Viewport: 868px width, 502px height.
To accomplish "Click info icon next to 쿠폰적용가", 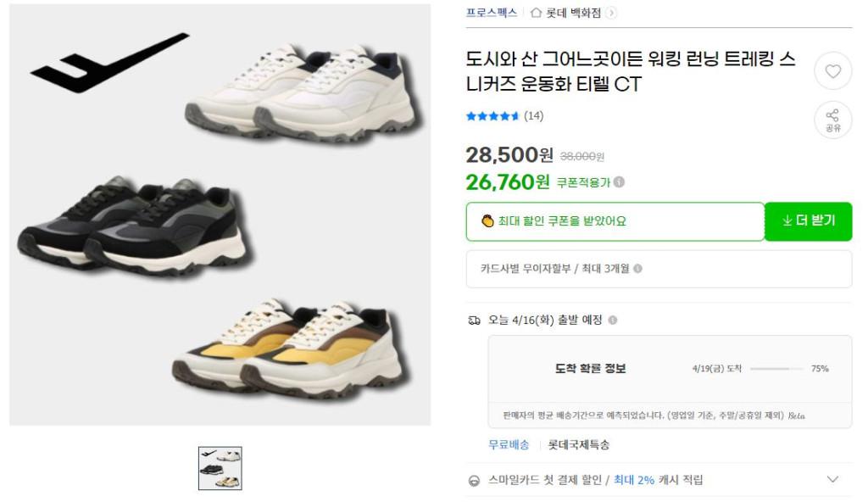I will [x=620, y=182].
